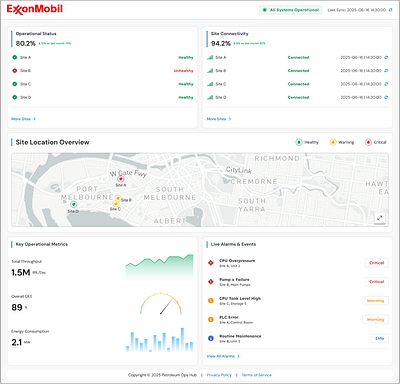The height and width of the screenshot is (384, 400).
Task: Click the 1.5M throughput value
Action: pos(21,273)
